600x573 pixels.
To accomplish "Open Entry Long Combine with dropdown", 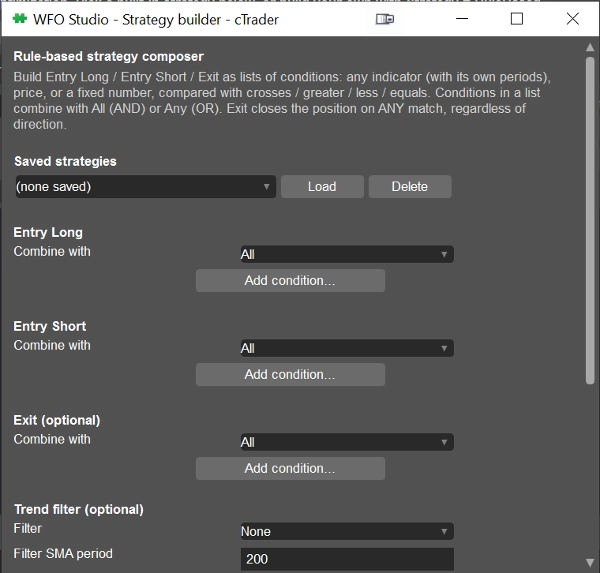I will [347, 254].
